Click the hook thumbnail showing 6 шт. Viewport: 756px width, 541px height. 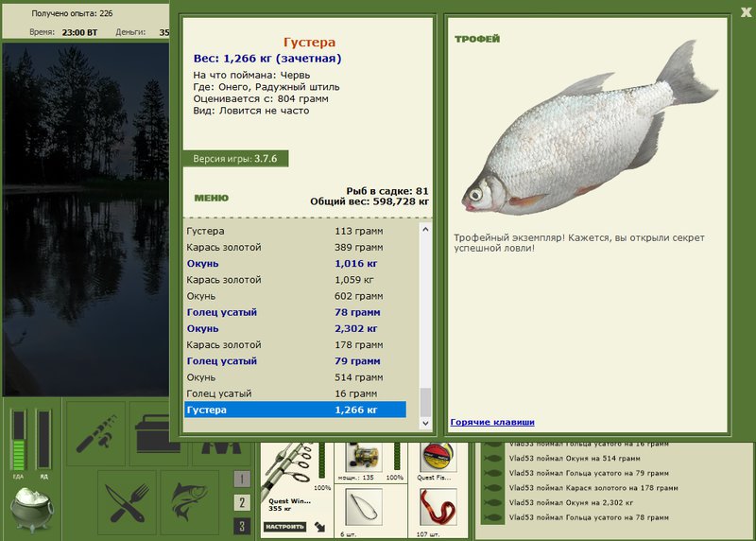[x=364, y=507]
